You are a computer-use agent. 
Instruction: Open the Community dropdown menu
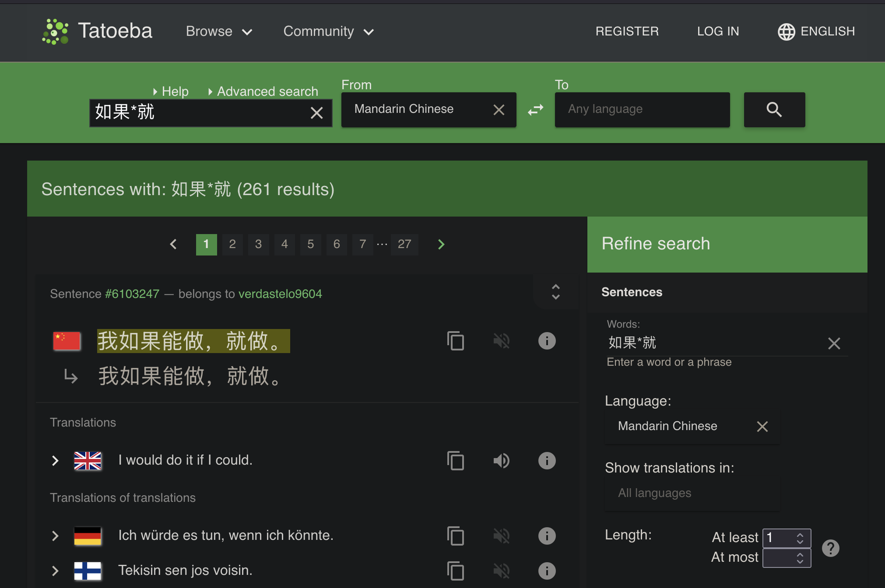tap(328, 31)
